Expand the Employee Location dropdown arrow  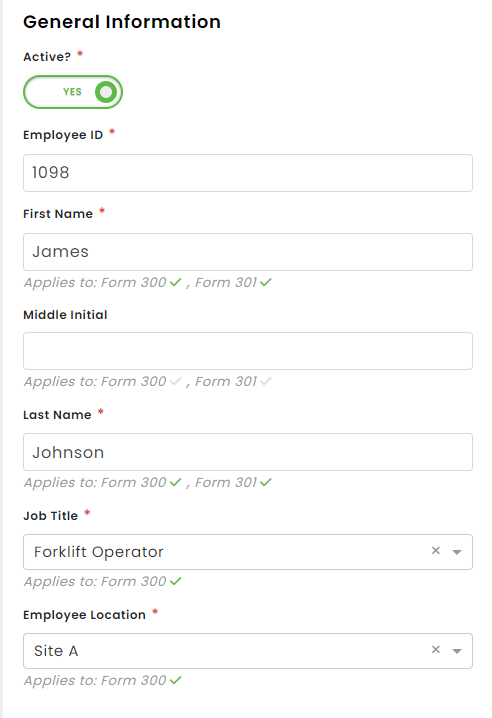tap(457, 651)
